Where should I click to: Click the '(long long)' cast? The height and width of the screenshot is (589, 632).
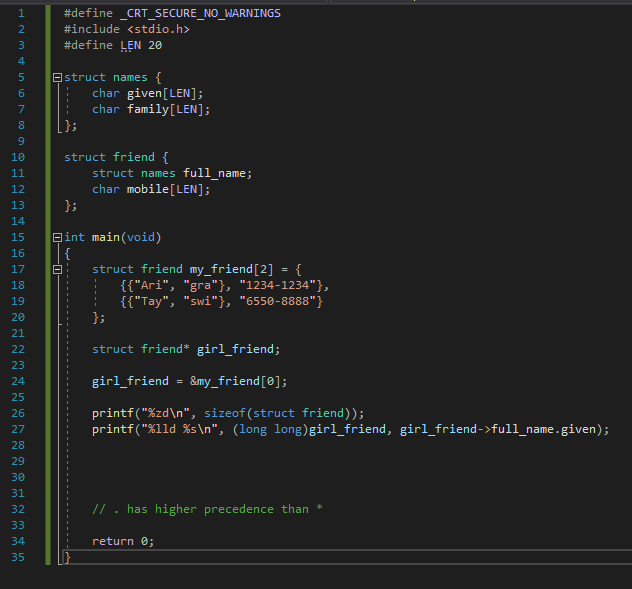[x=270, y=429]
